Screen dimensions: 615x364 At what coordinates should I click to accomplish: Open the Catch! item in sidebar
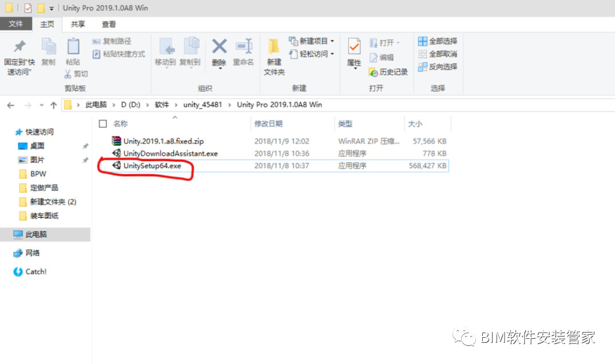tap(30, 271)
